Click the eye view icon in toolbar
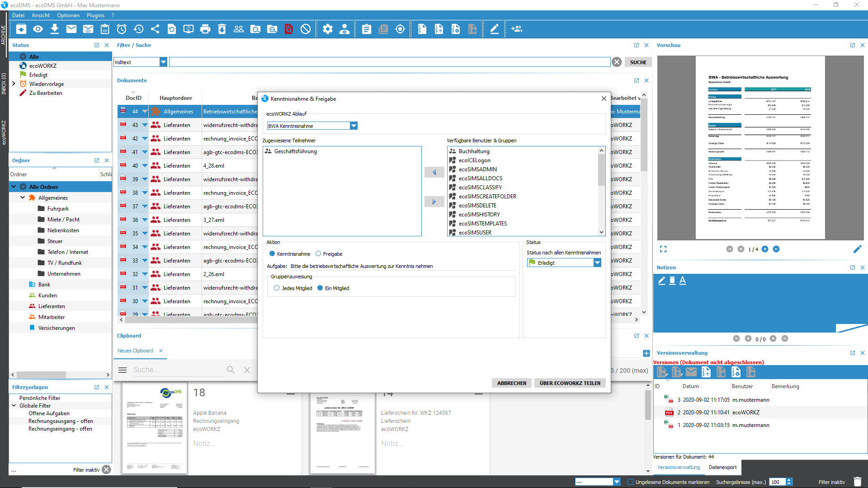868x488 pixels. click(x=38, y=29)
